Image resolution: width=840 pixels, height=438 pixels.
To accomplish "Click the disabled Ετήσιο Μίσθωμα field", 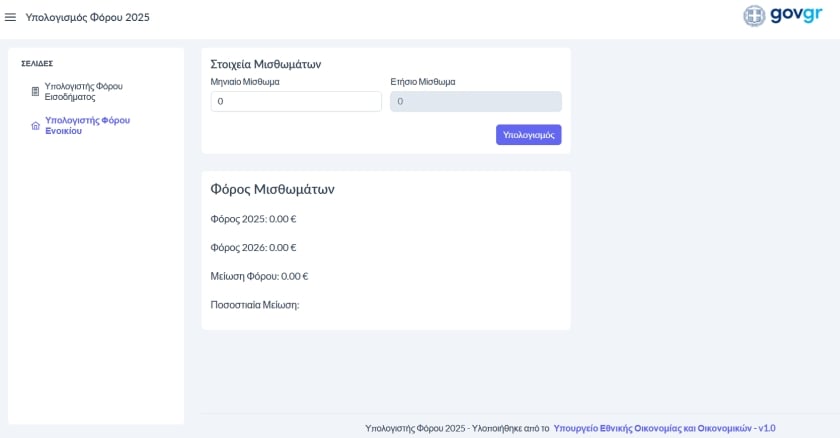I will tap(475, 102).
